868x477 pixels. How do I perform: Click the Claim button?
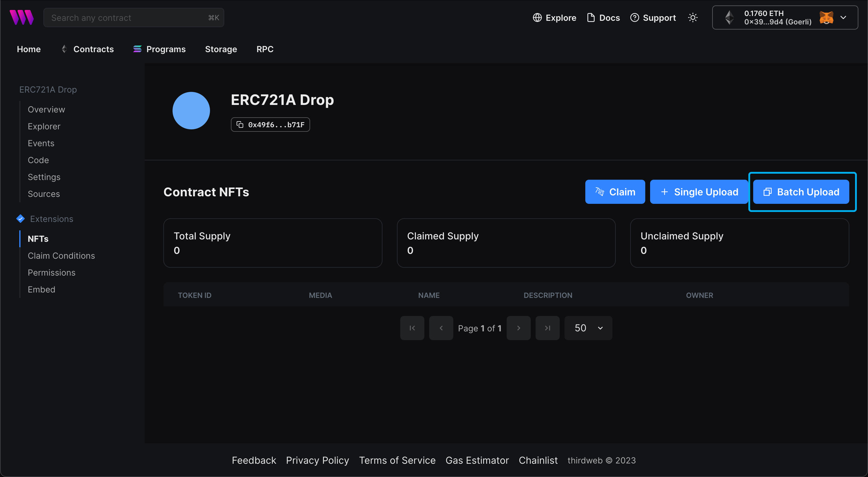pyautogui.click(x=615, y=191)
